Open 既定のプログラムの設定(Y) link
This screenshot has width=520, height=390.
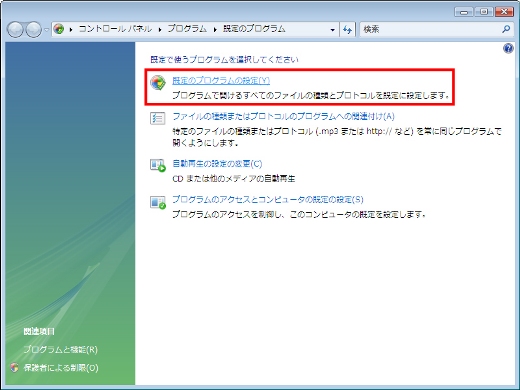[x=221, y=80]
